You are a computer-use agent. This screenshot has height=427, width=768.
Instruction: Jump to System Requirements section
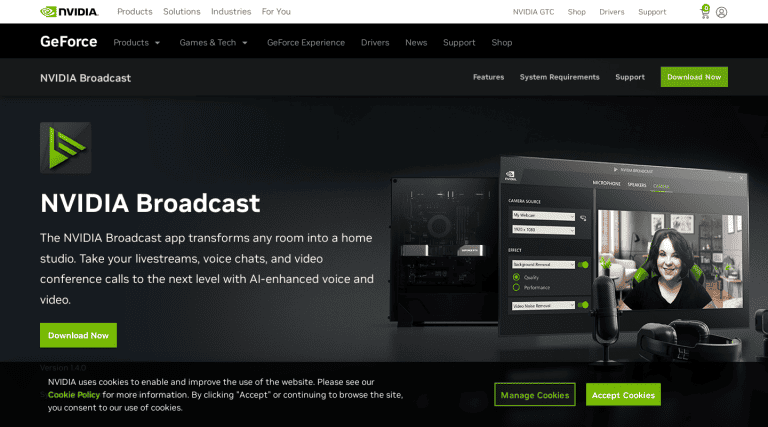(559, 77)
